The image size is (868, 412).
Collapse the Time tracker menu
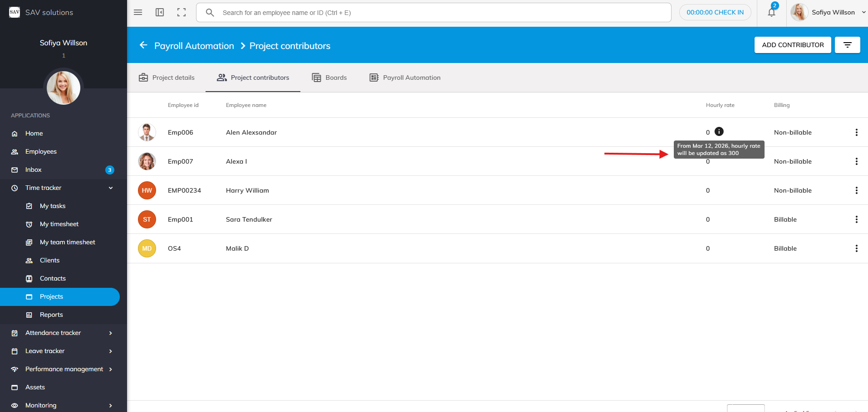click(111, 188)
